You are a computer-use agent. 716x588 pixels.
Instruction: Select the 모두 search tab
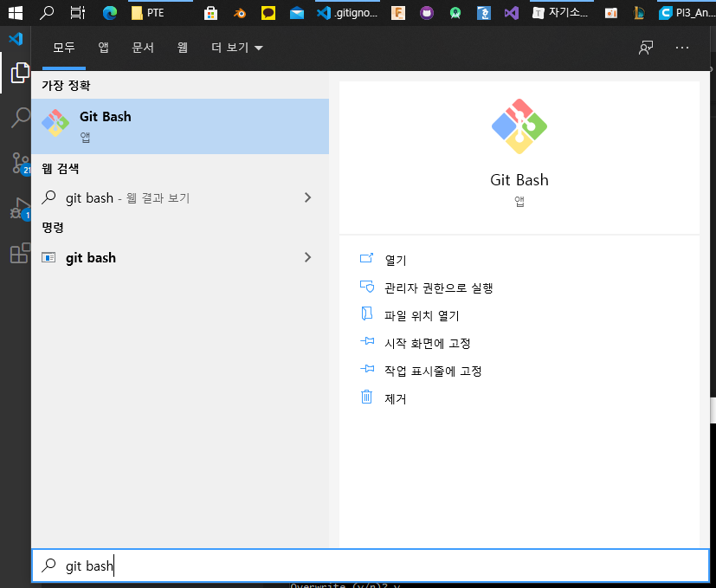[x=64, y=48]
